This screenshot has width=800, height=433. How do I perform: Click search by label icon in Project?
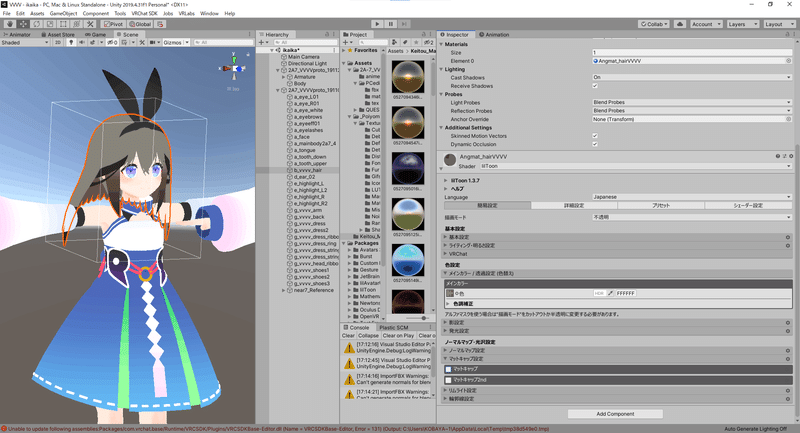(405, 42)
